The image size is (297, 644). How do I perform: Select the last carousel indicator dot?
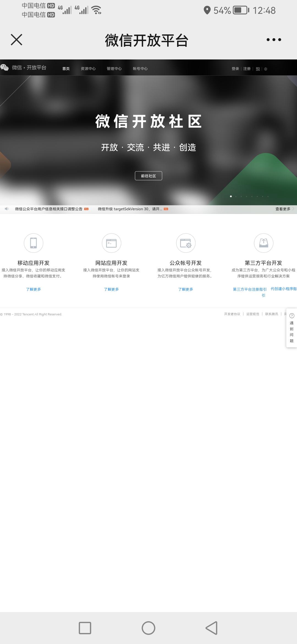coord(268,196)
